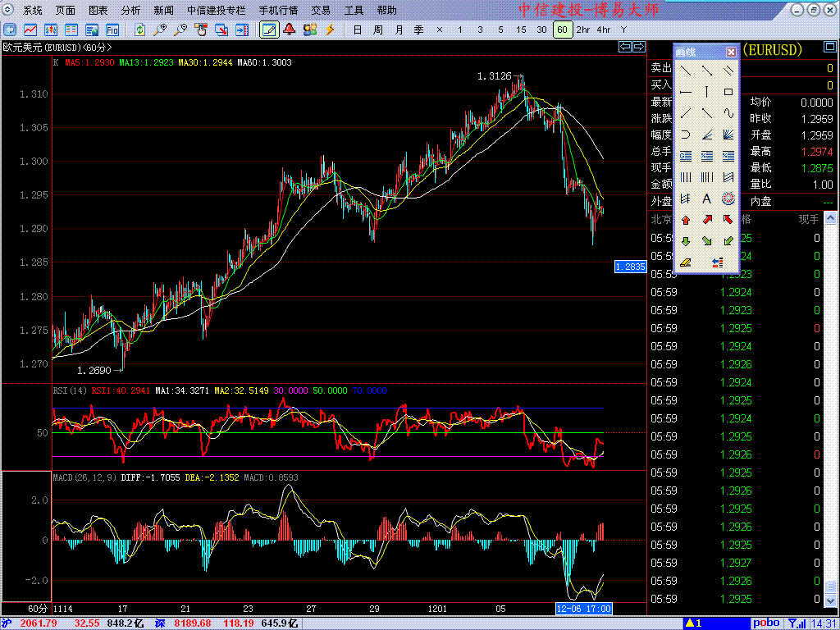Image resolution: width=840 pixels, height=630 pixels.
Task: Open the 交易 menu
Action: (321, 11)
